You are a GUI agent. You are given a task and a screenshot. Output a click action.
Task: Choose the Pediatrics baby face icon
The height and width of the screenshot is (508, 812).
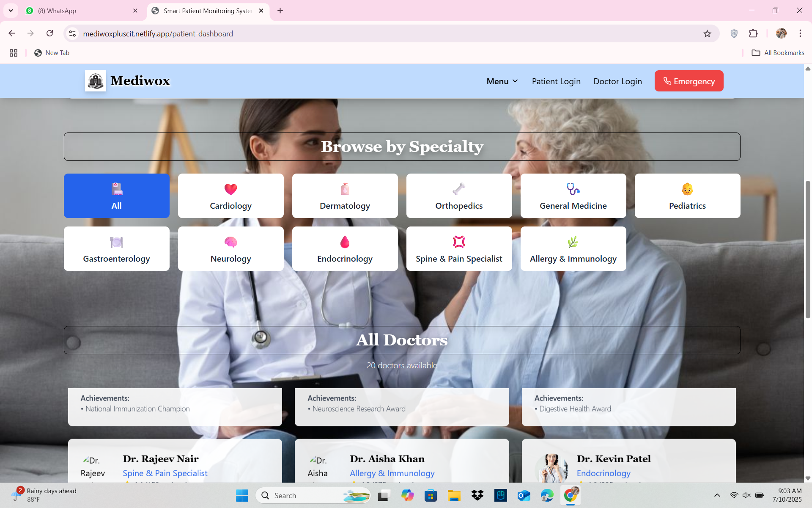687,189
